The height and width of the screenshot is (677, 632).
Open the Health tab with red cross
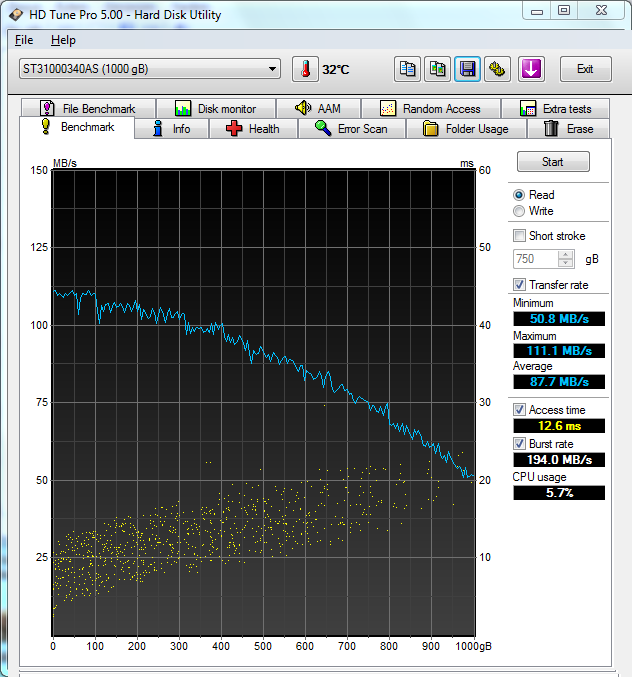[253, 129]
